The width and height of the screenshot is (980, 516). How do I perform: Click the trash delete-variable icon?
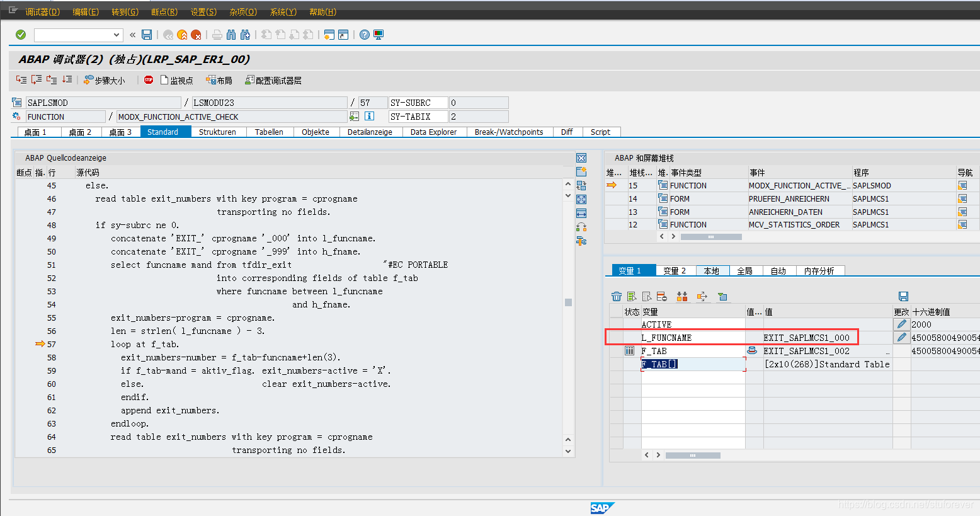(x=617, y=296)
